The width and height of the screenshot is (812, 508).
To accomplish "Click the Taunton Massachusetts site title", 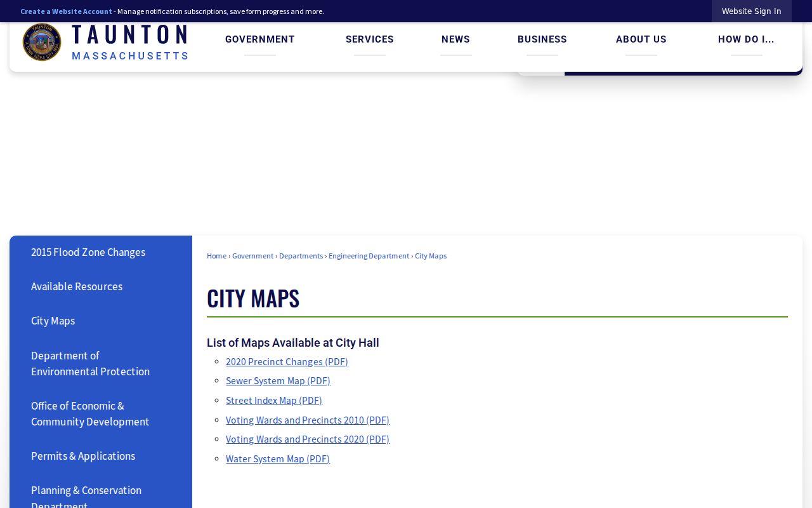I will (129, 42).
